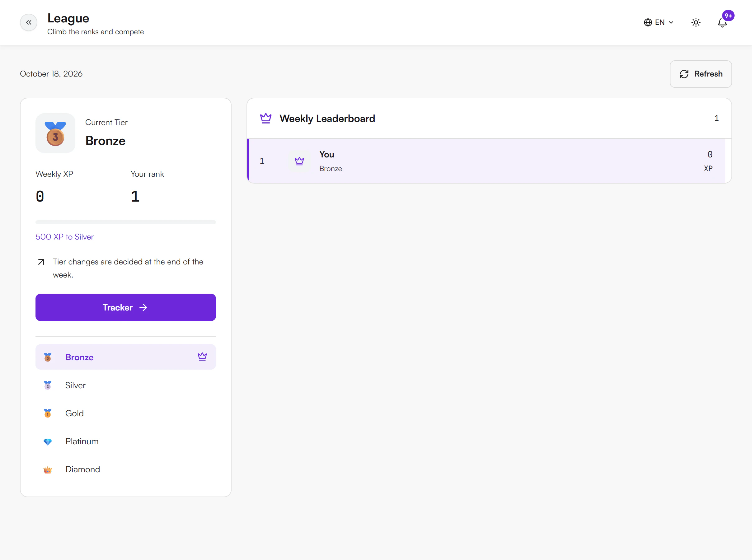752x560 pixels.
Task: Click the globe language icon
Action: 648,22
